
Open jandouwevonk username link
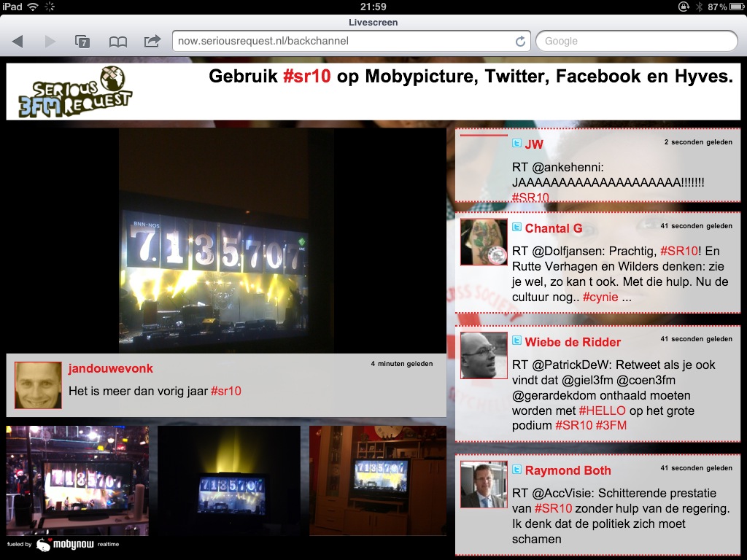point(111,368)
